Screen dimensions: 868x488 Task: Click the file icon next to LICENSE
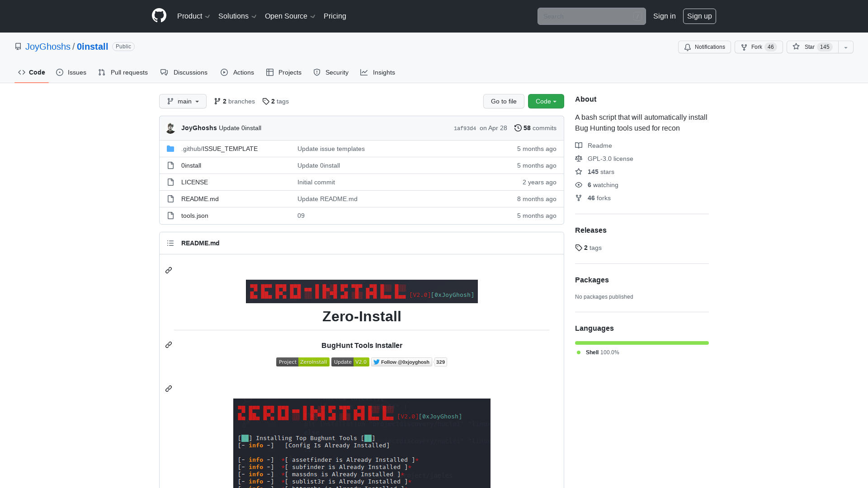click(170, 182)
